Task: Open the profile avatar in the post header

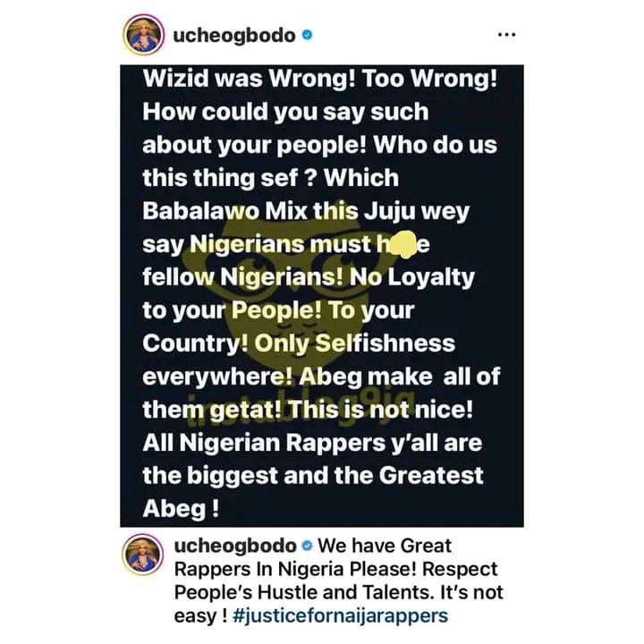Action: (143, 35)
